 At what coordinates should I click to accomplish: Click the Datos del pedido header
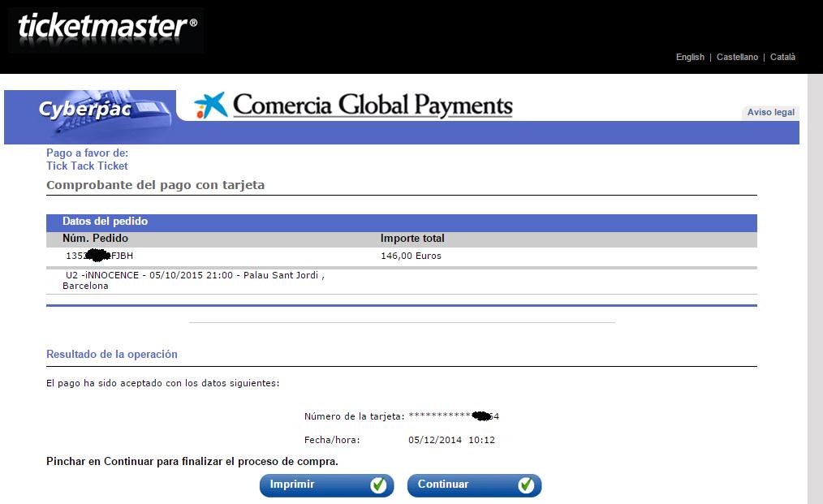(x=105, y=221)
